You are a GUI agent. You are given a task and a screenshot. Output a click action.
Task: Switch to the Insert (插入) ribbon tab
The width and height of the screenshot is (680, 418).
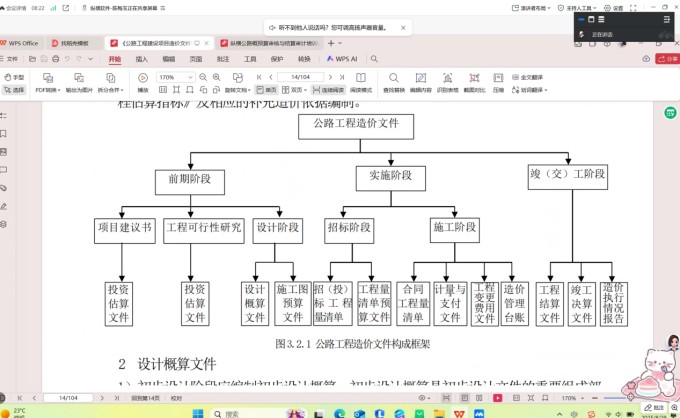[142, 59]
